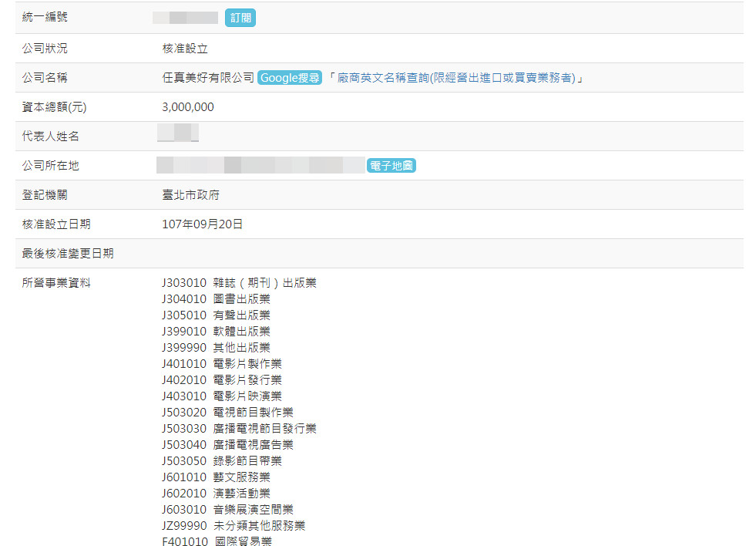This screenshot has width=756, height=546.
Task: Click the J401010 電影片製作業 entry
Action: (x=221, y=364)
